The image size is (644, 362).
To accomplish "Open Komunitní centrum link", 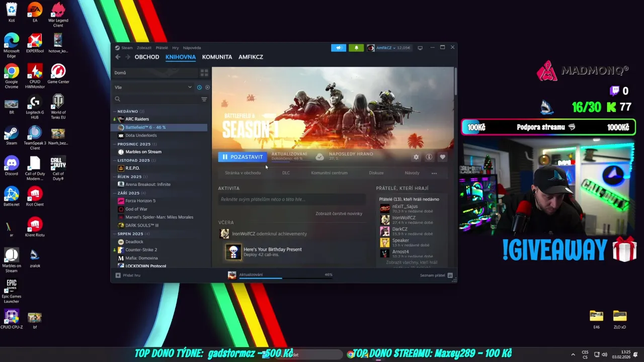I will (x=329, y=173).
